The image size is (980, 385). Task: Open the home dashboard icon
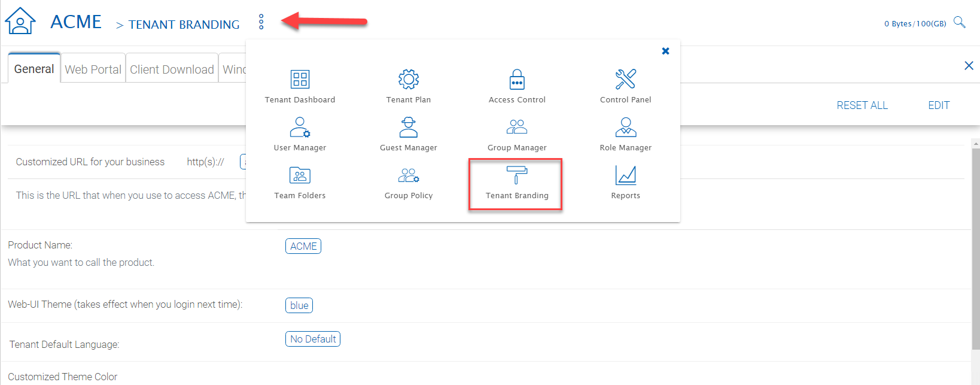click(x=20, y=21)
